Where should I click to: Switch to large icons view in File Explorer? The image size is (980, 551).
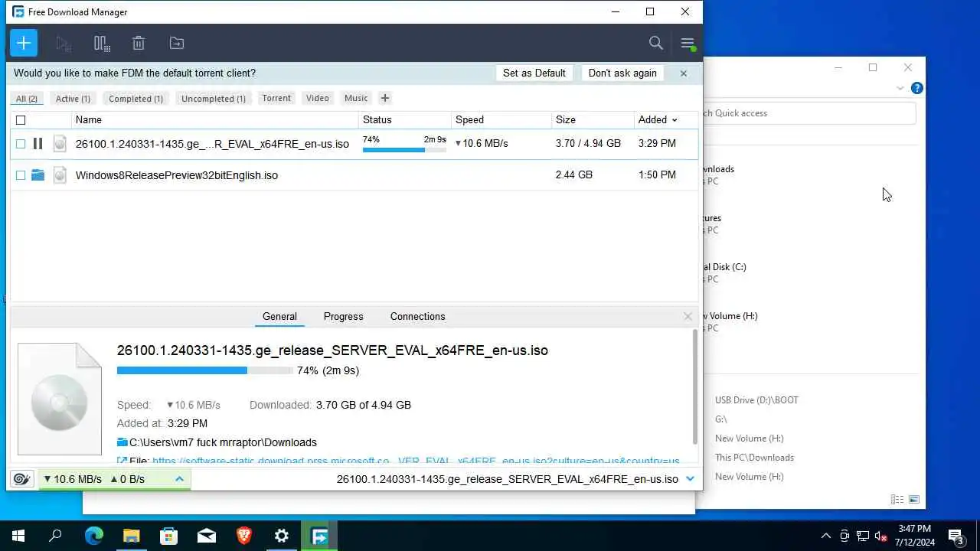click(914, 500)
